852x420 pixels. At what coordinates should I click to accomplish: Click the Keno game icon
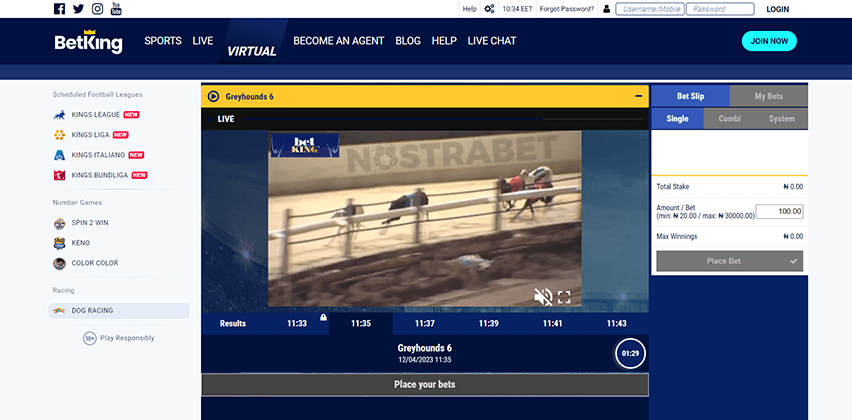(59, 243)
